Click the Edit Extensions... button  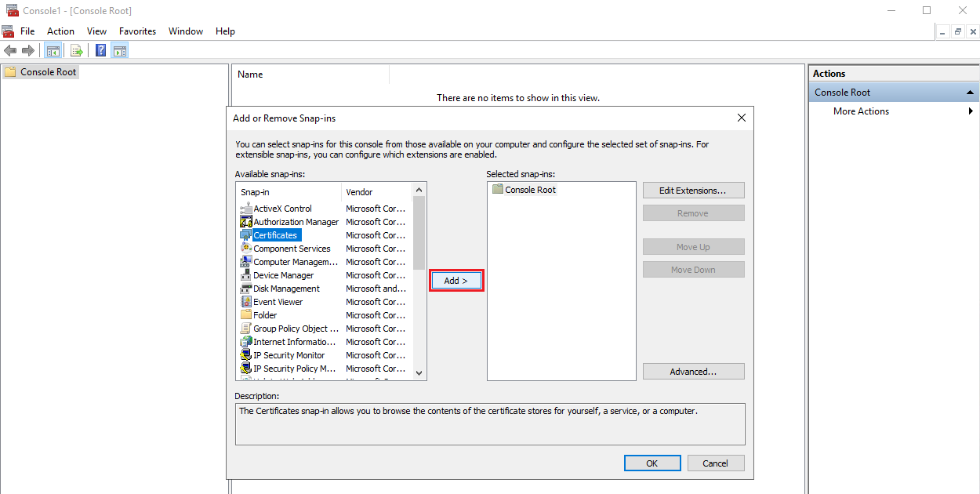[x=693, y=191]
